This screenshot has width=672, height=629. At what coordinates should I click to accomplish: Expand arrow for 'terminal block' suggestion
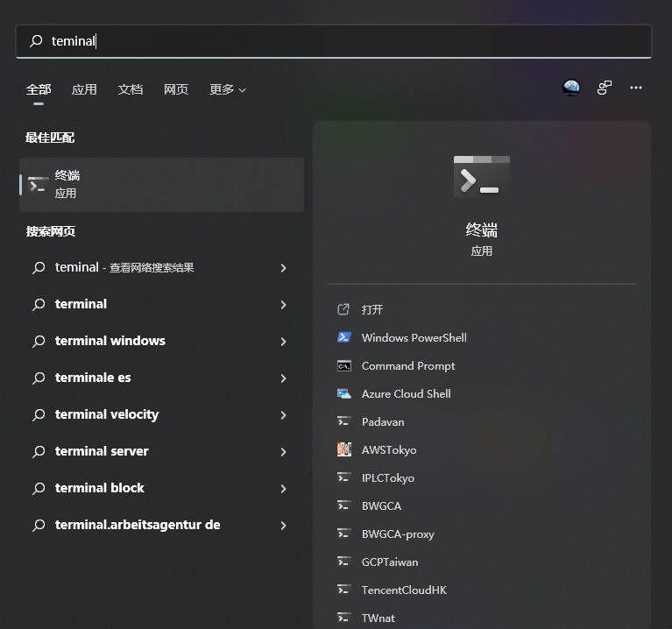point(283,489)
